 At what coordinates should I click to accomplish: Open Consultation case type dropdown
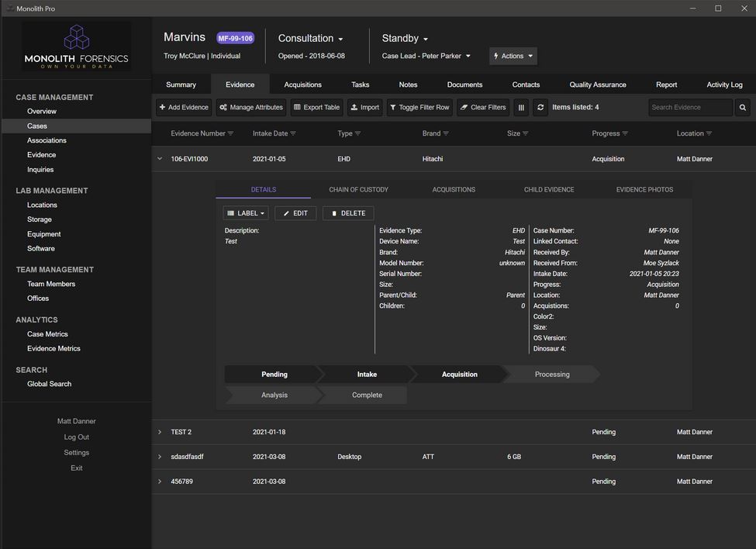[x=310, y=38]
